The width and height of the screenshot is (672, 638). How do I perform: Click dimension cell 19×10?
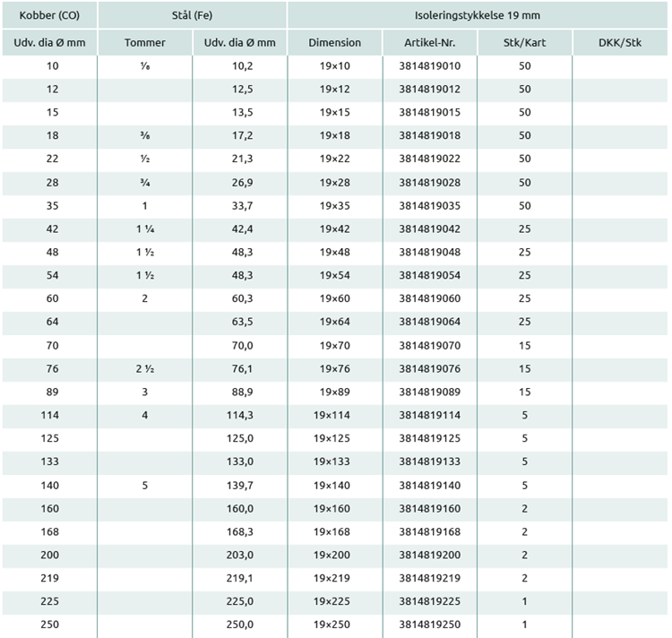click(335, 66)
